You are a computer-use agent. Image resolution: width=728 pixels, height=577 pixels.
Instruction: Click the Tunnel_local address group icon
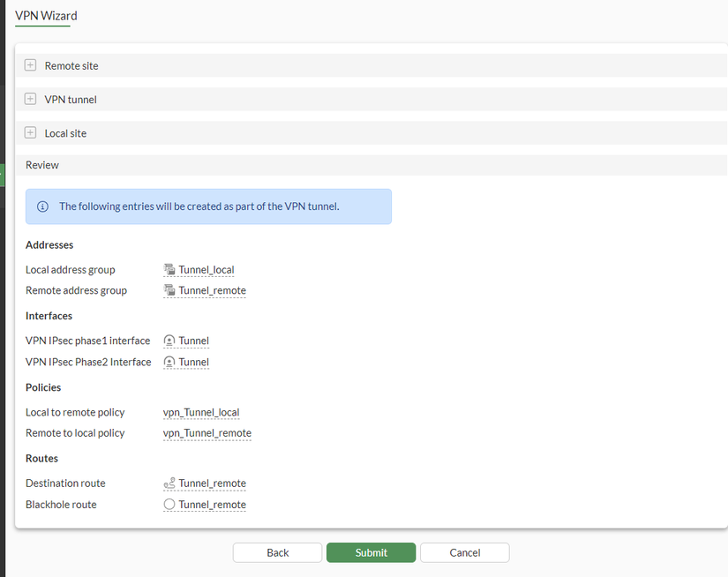coord(169,270)
